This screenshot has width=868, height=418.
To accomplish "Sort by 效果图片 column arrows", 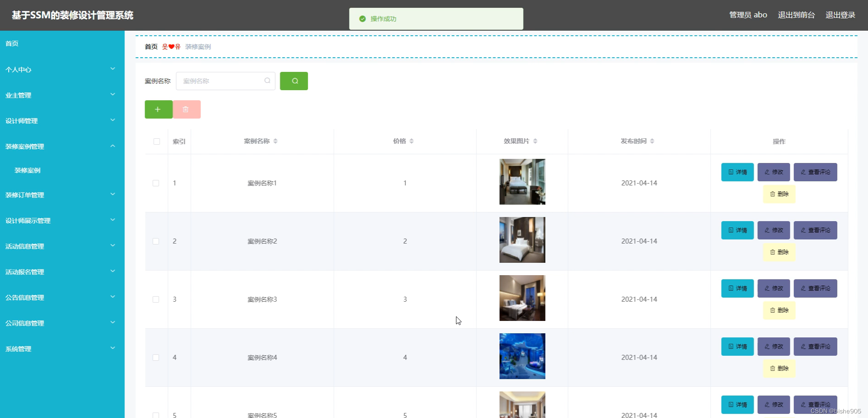I will (x=535, y=141).
